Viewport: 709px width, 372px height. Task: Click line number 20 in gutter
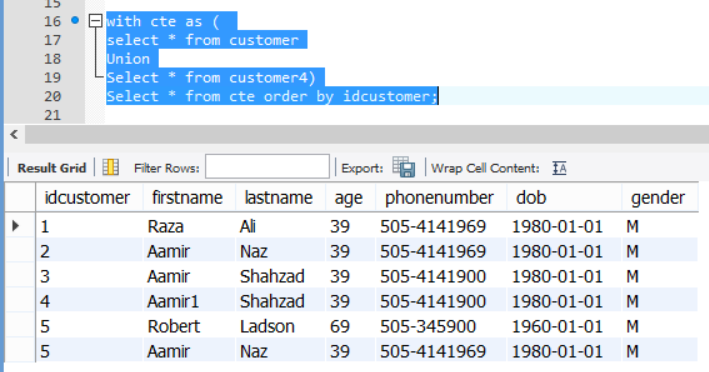[x=52, y=96]
